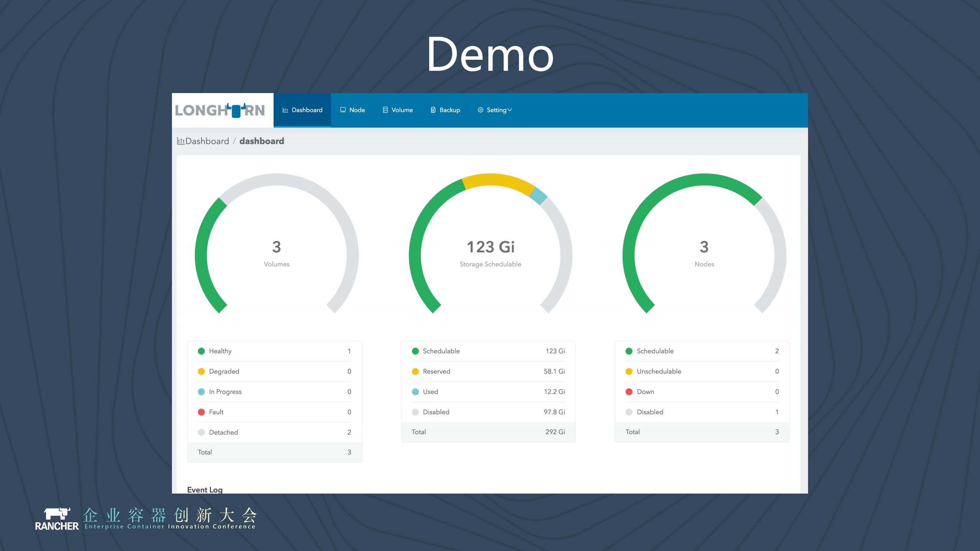Click the red Down status dot
The width and height of the screenshot is (980, 551).
point(629,392)
